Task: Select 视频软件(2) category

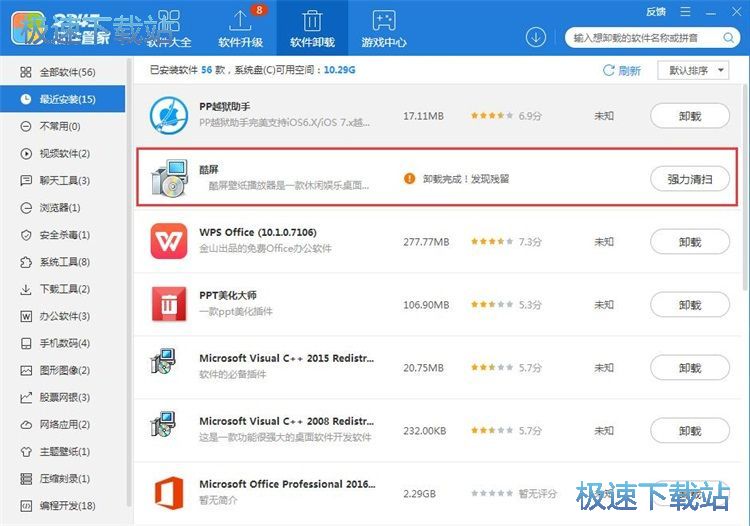Action: tap(63, 153)
